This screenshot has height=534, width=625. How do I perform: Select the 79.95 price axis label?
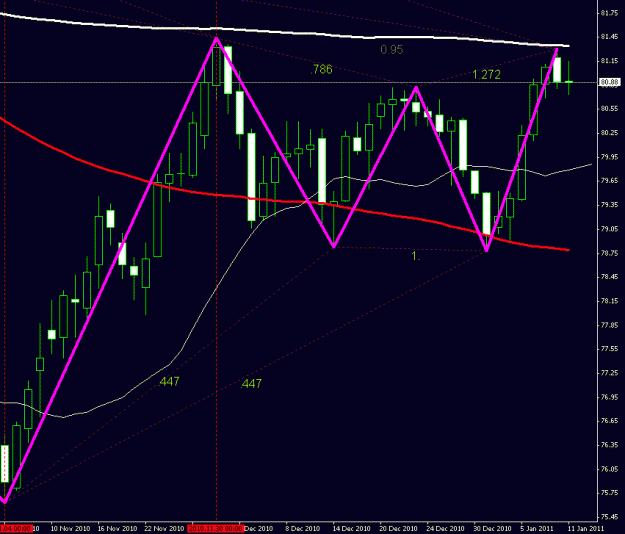(609, 157)
